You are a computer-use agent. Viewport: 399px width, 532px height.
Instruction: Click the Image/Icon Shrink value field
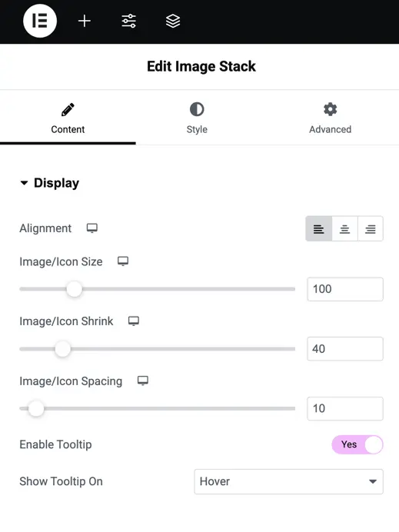[345, 349]
